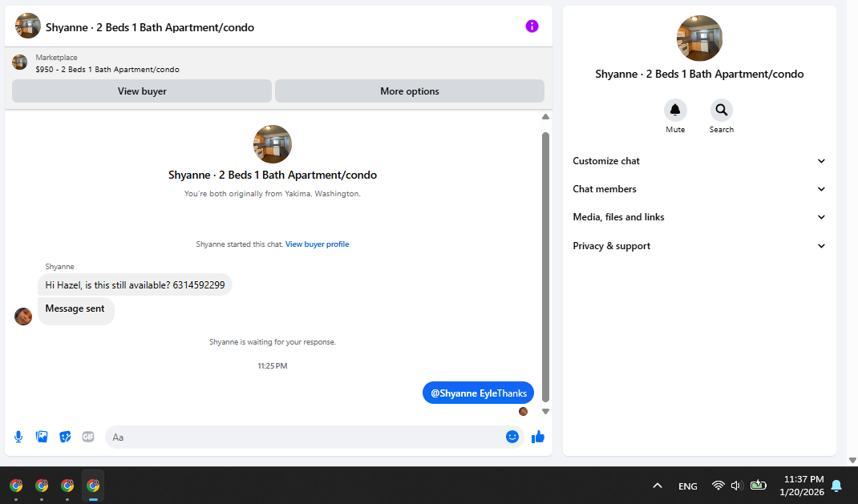Expand Chat members section
The width and height of the screenshot is (858, 504).
[x=699, y=188]
